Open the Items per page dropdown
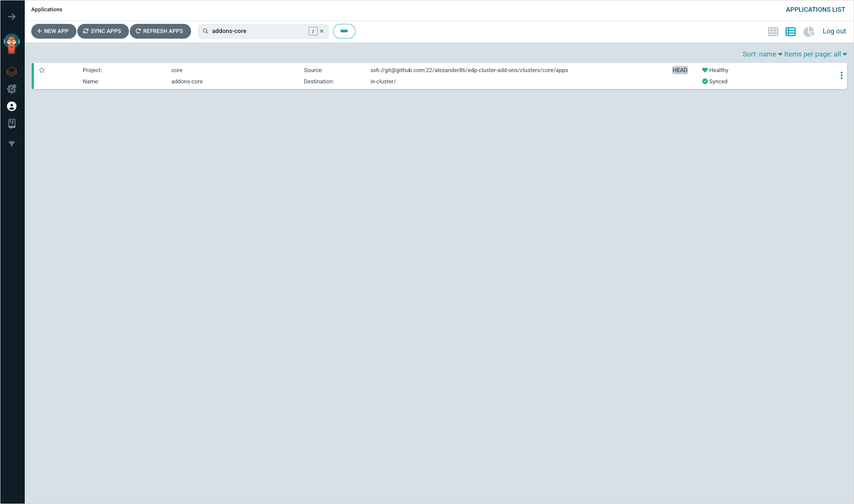Screen dimensions: 854x504 pos(815,54)
